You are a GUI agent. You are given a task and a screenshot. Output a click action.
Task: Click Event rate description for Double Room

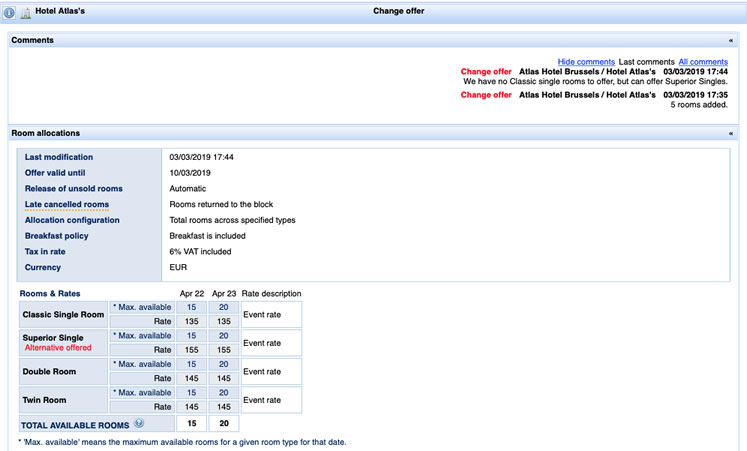(x=262, y=372)
